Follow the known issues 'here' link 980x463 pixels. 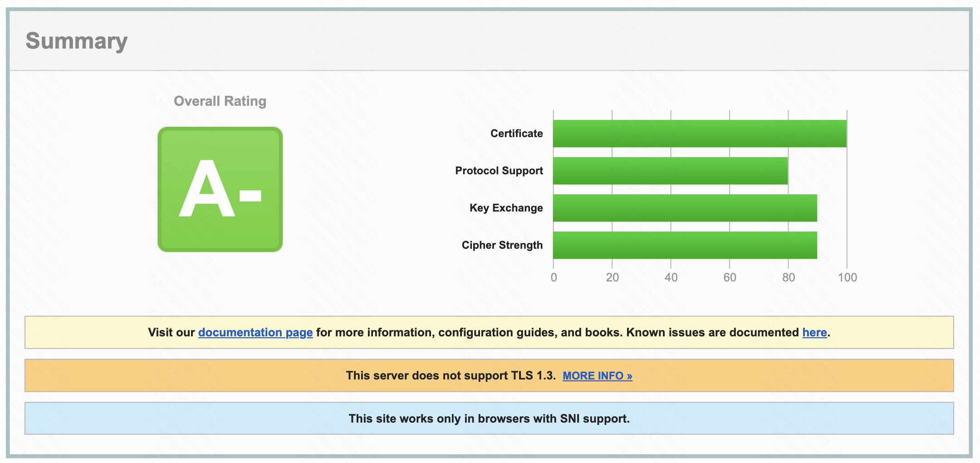(814, 332)
